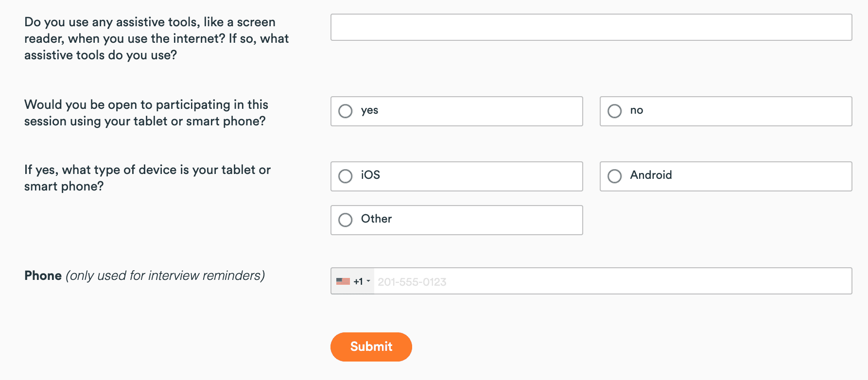Click the 'no' option label text

pyautogui.click(x=637, y=110)
